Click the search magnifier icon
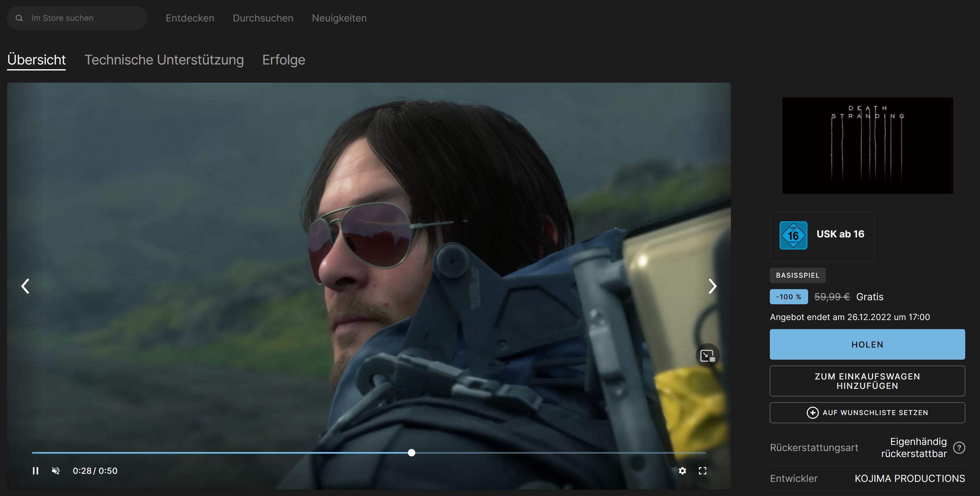980x496 pixels. tap(19, 18)
